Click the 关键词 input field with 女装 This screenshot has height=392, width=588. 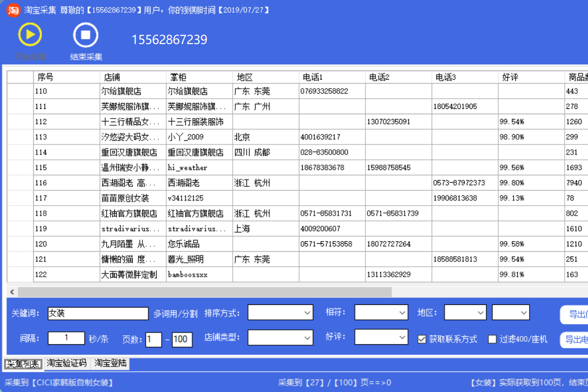point(98,313)
